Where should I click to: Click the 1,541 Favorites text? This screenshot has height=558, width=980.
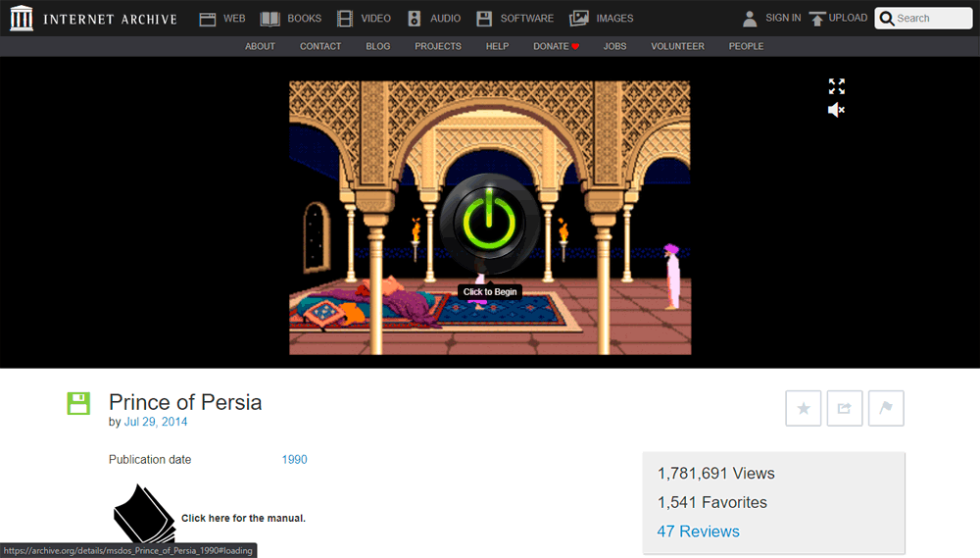[711, 502]
